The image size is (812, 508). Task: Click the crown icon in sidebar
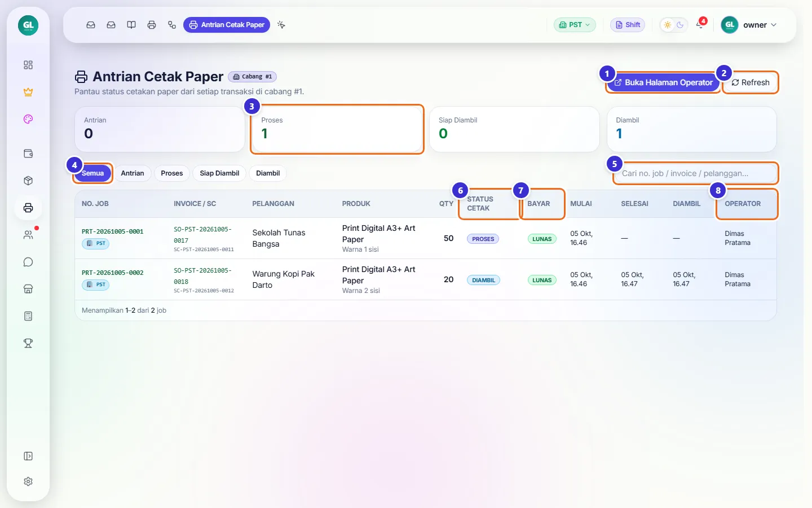(x=28, y=92)
